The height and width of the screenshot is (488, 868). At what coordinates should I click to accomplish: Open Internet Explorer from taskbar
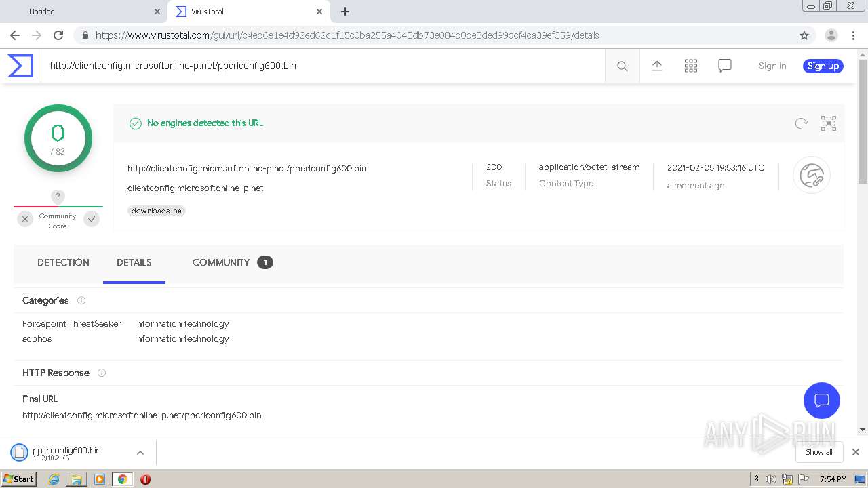[x=54, y=479]
